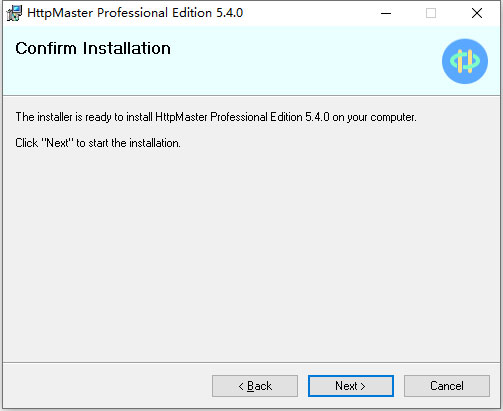
Task: Abort setup using the Cancel button
Action: tap(447, 386)
